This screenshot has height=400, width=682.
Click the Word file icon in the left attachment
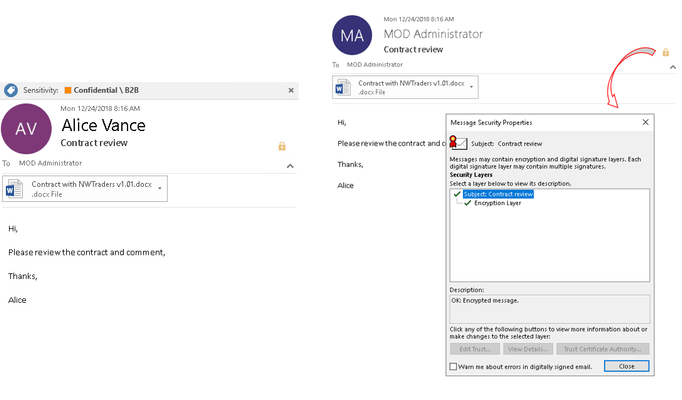[15, 189]
